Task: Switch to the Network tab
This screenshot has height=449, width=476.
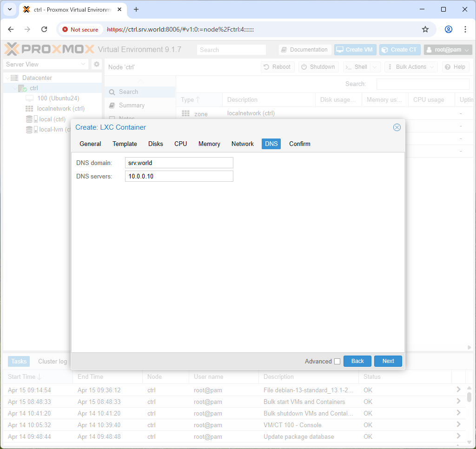Action: [x=242, y=144]
